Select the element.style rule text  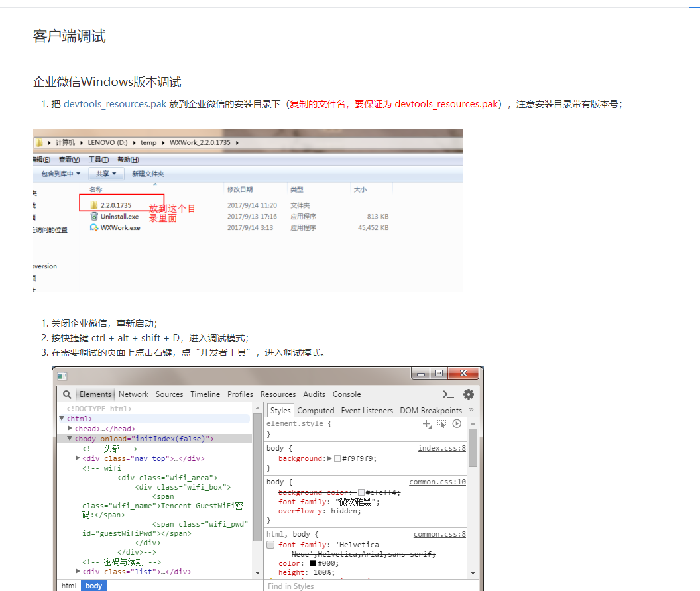[299, 423]
